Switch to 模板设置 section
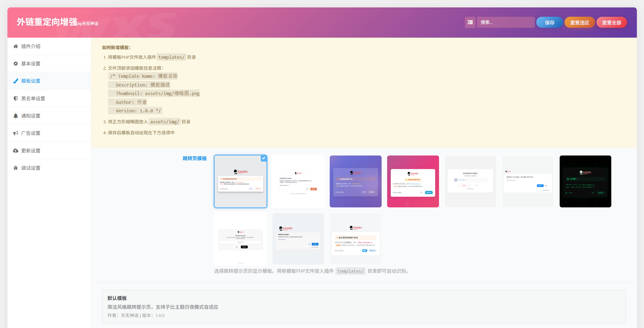This screenshot has width=644, height=328. 49,81
